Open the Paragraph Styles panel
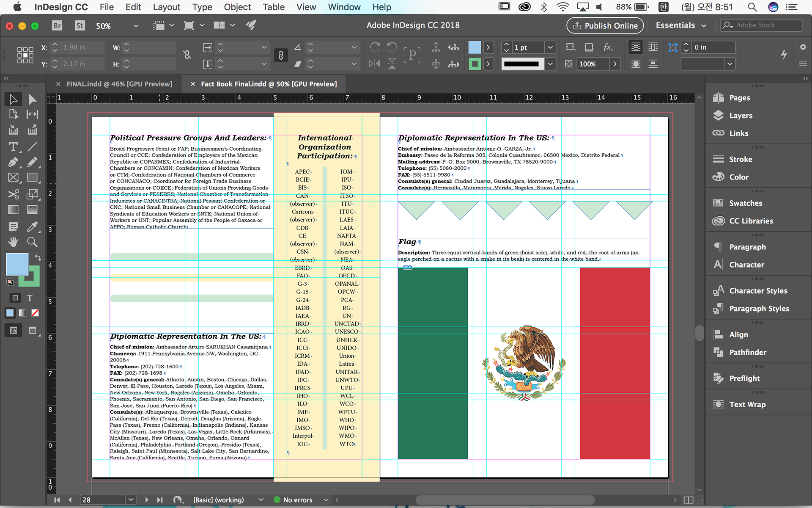This screenshot has width=812, height=508. pos(759,309)
